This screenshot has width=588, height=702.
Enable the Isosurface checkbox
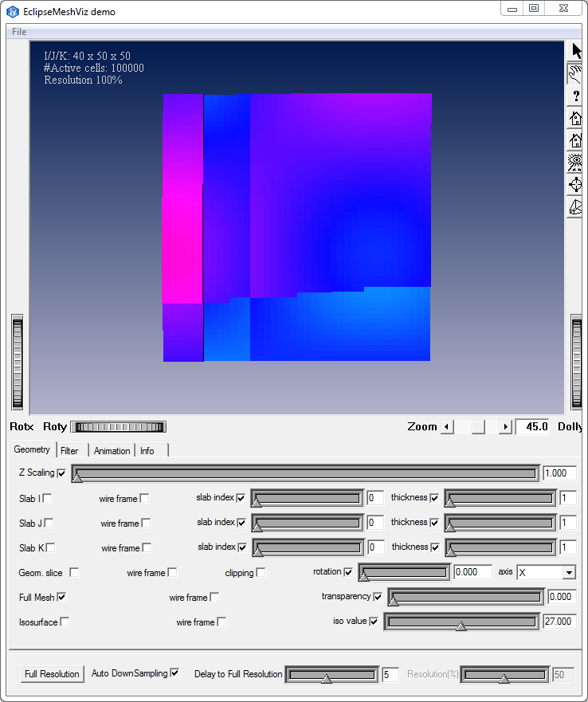[x=65, y=622]
